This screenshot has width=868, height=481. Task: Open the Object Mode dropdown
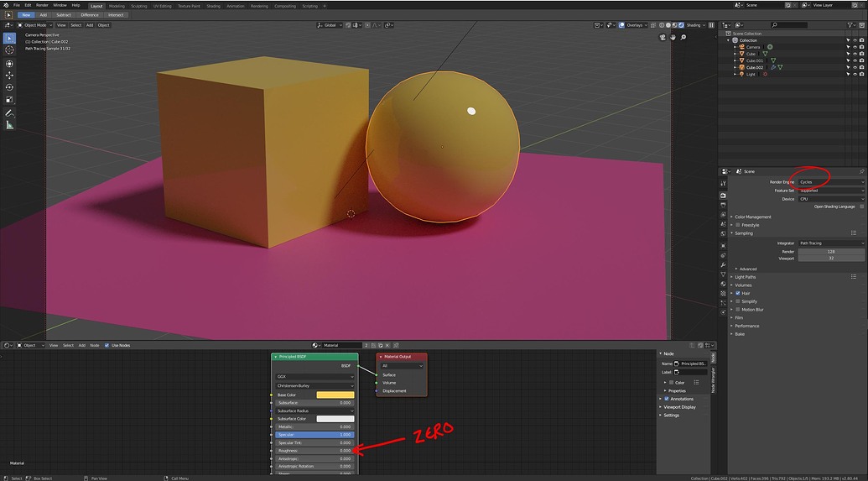(34, 25)
